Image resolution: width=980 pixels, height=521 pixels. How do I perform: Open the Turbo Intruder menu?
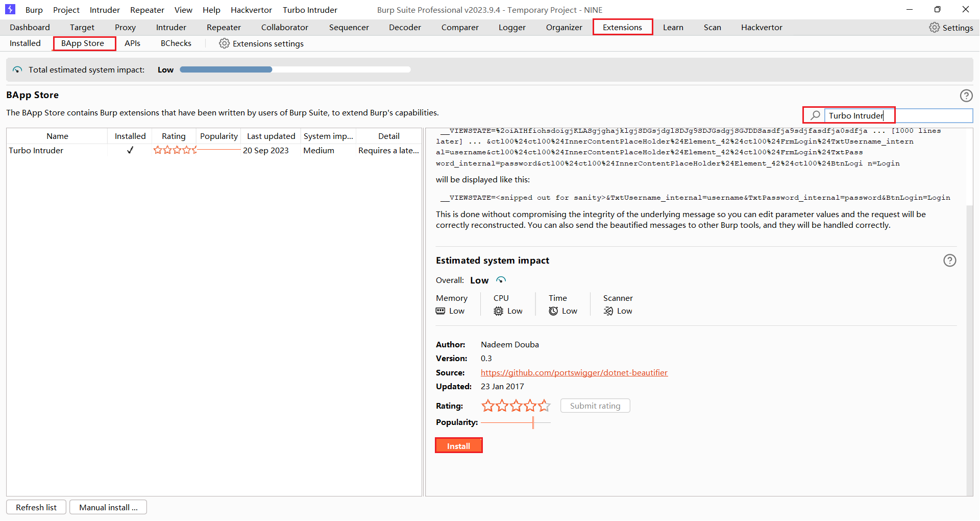(x=310, y=10)
